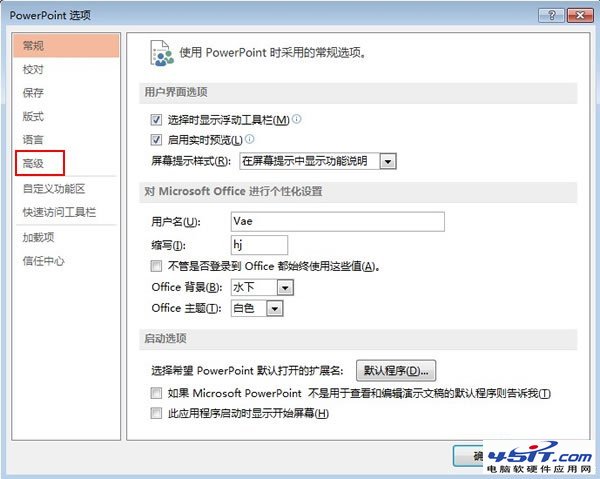Click the 缩写 initials input box
The image size is (600, 479).
(259, 245)
